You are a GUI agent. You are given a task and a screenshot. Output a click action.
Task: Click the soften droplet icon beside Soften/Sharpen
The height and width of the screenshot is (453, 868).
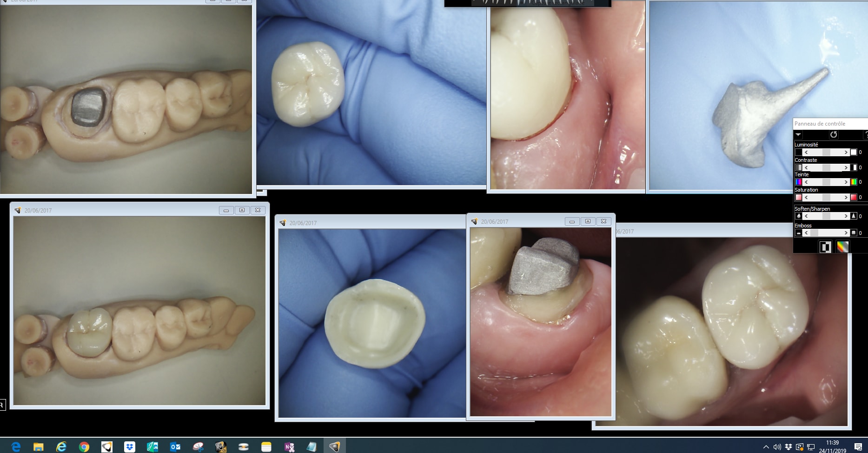(x=799, y=216)
